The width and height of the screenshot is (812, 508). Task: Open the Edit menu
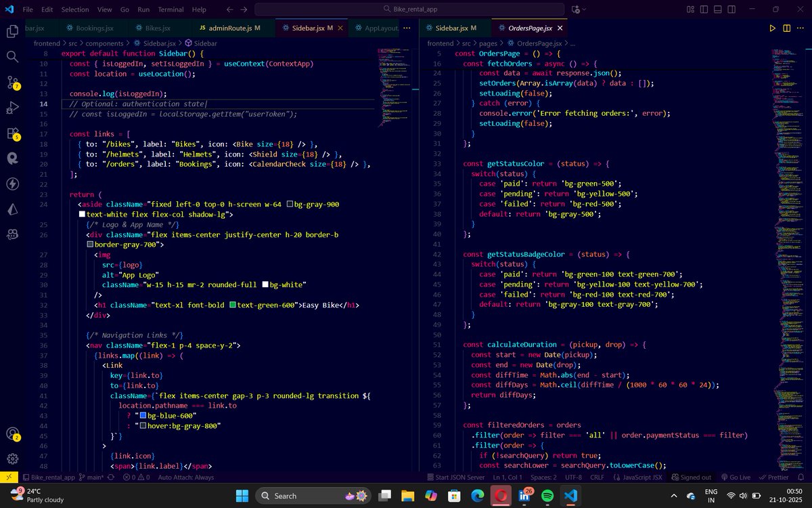pyautogui.click(x=47, y=9)
